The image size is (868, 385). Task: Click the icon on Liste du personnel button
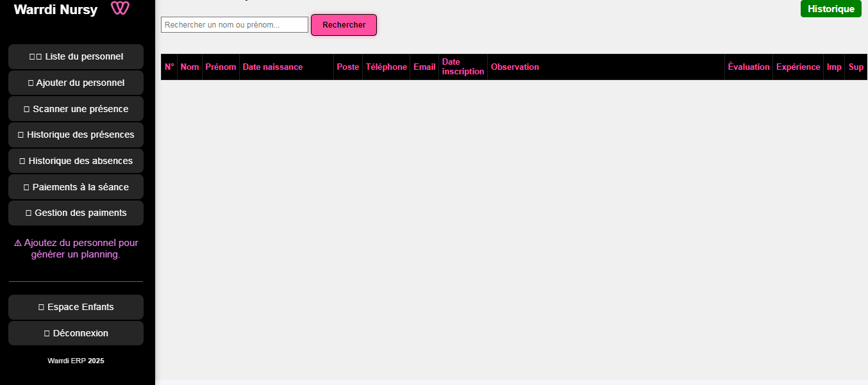(x=37, y=56)
